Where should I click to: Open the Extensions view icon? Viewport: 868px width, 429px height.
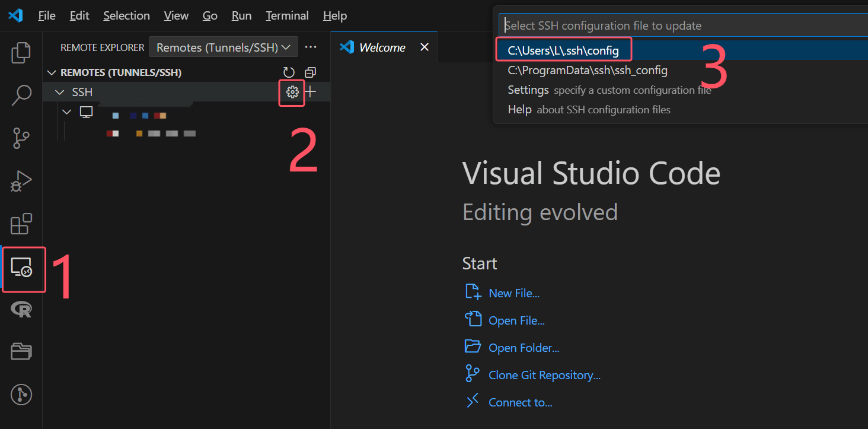coord(21,224)
